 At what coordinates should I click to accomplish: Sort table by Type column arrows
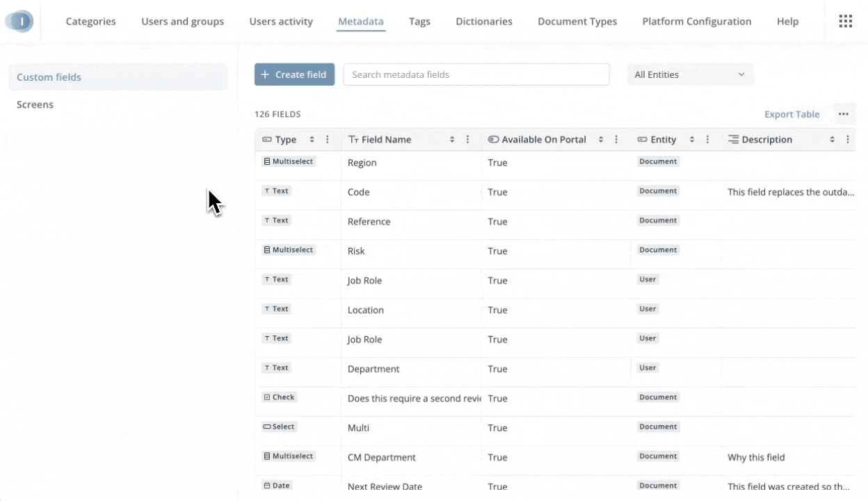(312, 140)
